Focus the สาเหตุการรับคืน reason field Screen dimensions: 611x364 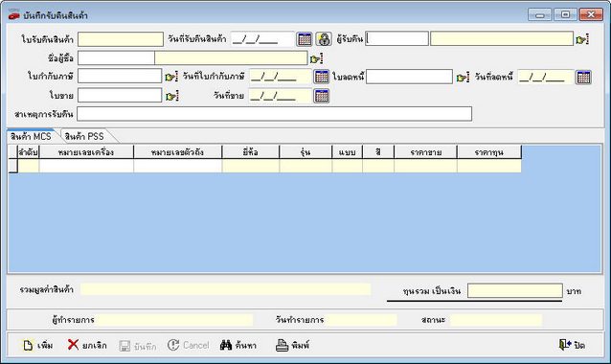click(274, 114)
